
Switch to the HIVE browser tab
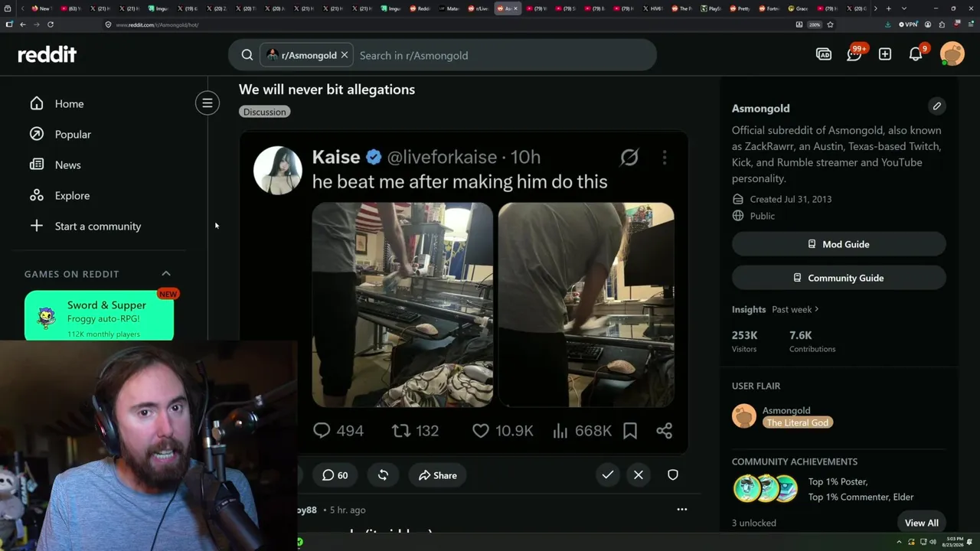tap(653, 8)
